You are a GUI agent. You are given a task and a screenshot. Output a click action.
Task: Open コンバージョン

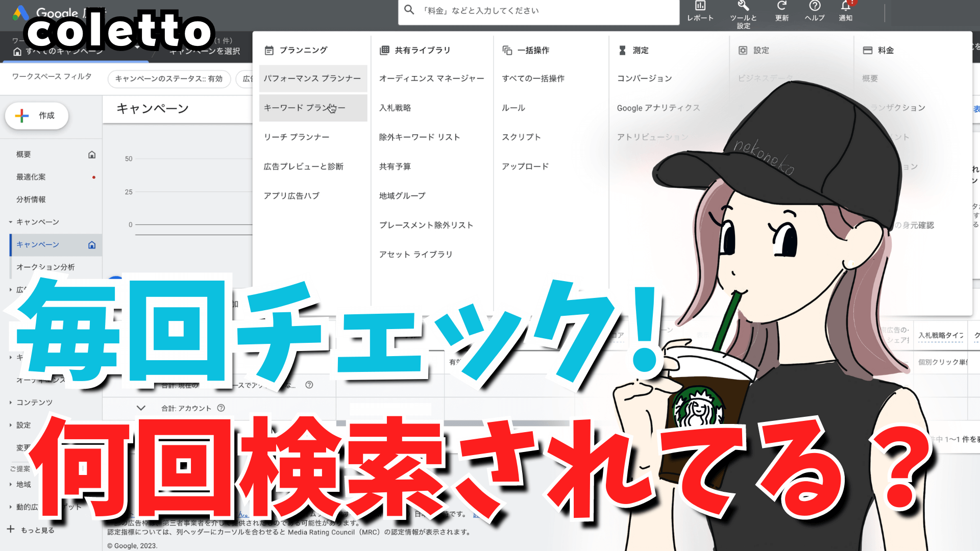(x=645, y=79)
